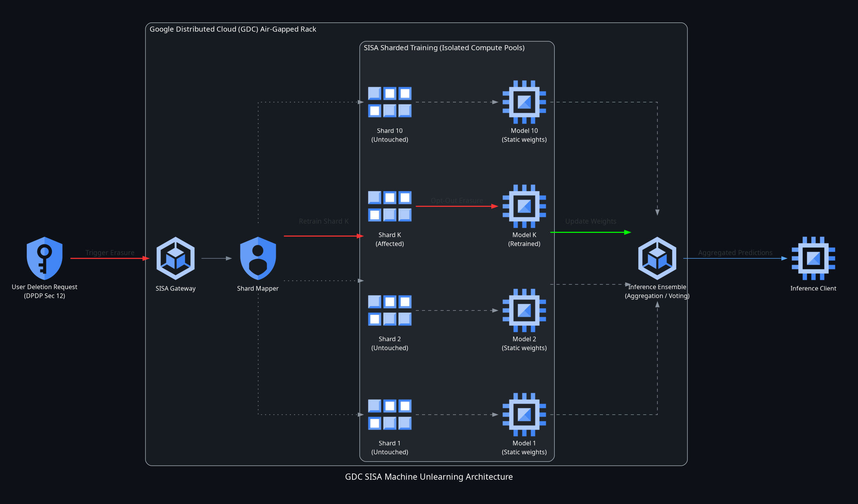Click the 'Aggregated Predictions' label

(735, 253)
